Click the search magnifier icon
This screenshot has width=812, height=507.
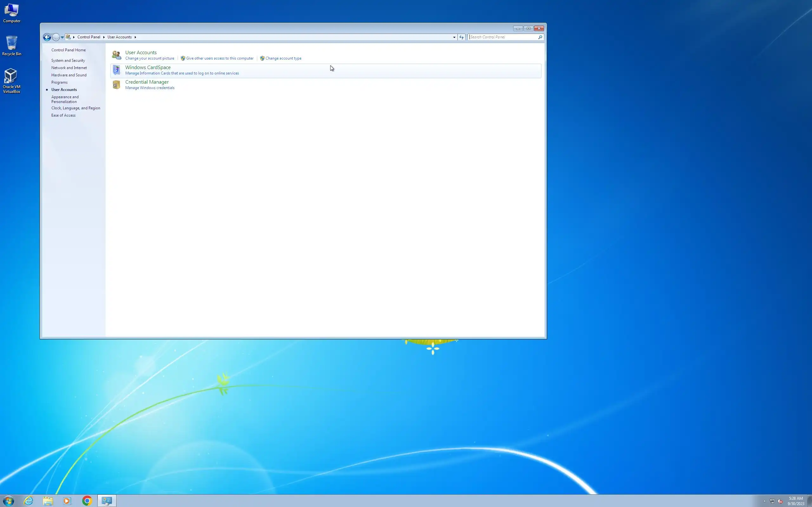pyautogui.click(x=540, y=37)
